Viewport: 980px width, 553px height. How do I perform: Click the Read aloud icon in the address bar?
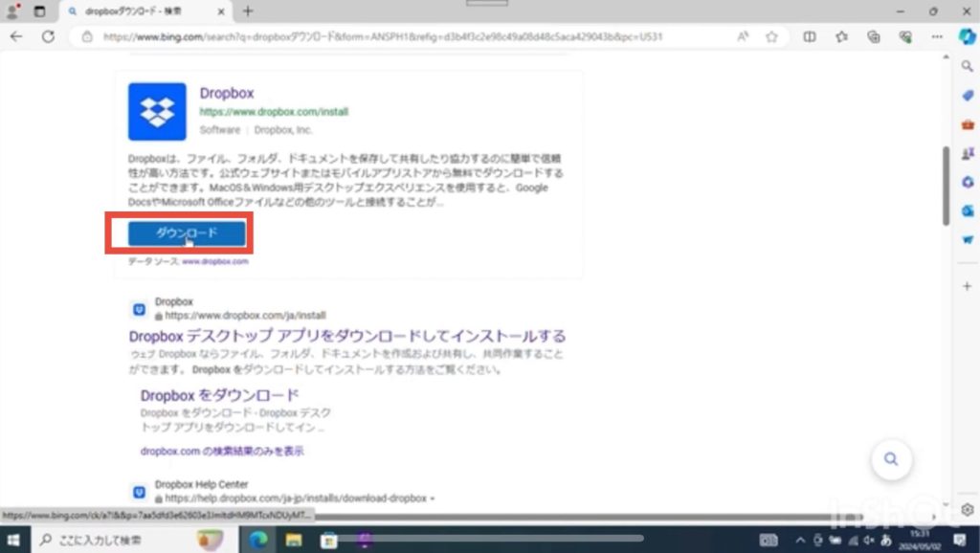tap(743, 37)
